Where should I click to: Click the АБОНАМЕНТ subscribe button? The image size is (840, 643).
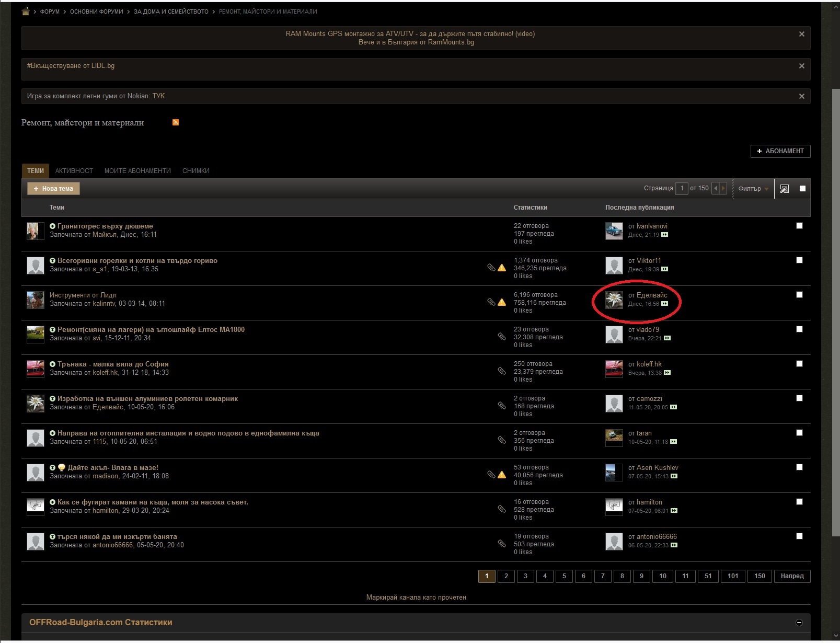click(780, 151)
